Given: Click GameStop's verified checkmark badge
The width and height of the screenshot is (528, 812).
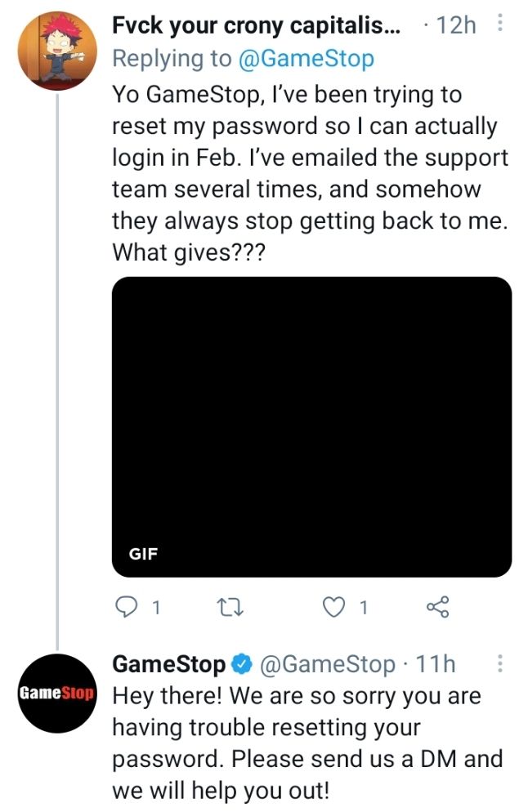Looking at the screenshot, I should (x=239, y=664).
